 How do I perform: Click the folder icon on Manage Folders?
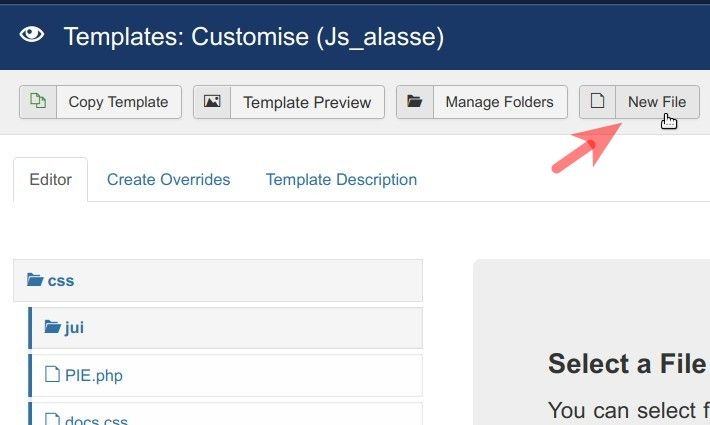(415, 102)
